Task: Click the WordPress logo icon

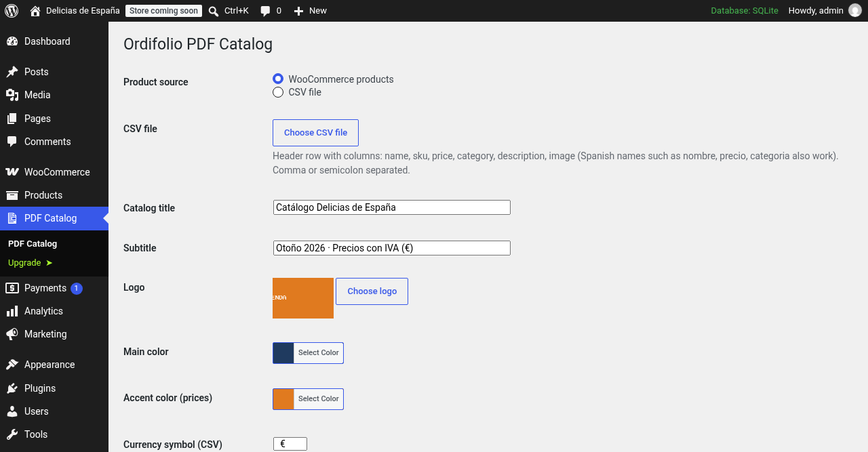Action: pyautogui.click(x=12, y=11)
